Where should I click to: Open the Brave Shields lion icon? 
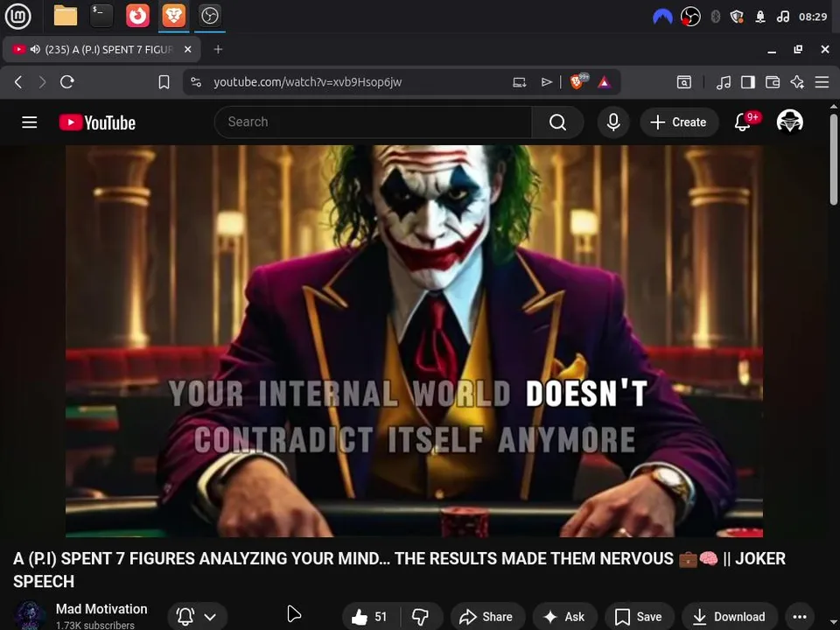[577, 81]
